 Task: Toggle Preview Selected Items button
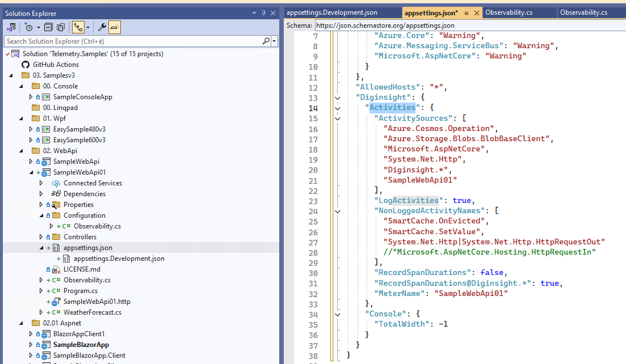tap(115, 27)
